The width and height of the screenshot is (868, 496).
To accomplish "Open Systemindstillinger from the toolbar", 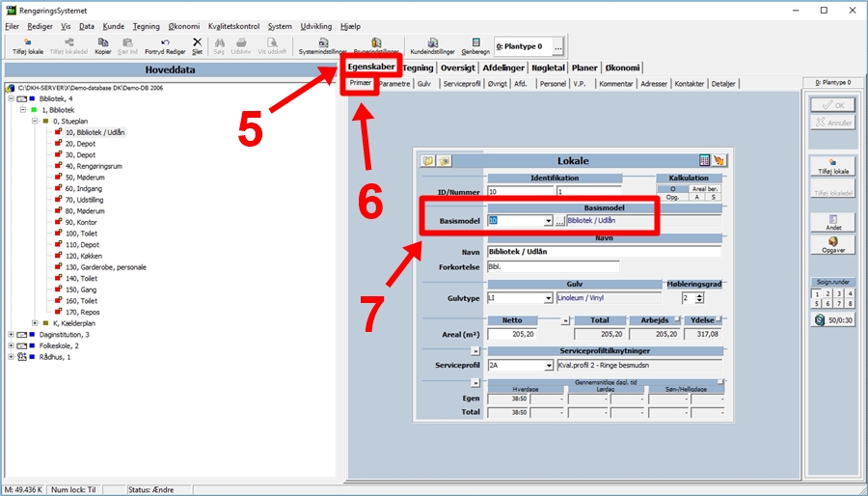I will click(x=323, y=46).
